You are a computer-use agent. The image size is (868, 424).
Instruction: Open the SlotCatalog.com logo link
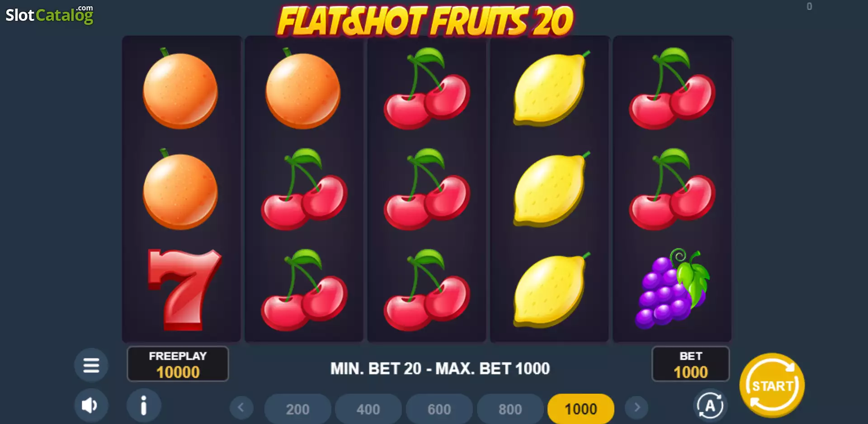click(x=49, y=14)
